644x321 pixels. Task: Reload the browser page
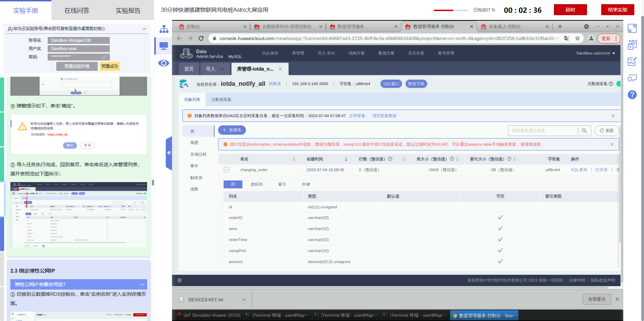[201, 38]
